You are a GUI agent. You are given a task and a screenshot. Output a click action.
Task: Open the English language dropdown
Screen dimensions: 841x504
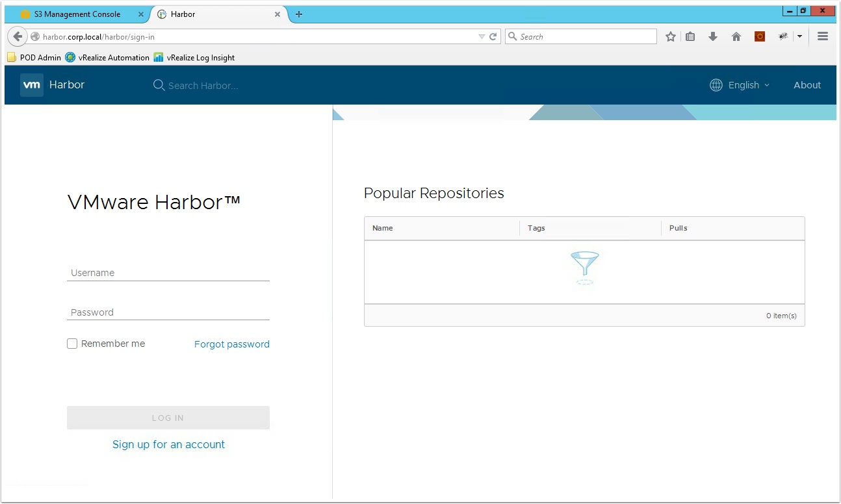tap(749, 85)
